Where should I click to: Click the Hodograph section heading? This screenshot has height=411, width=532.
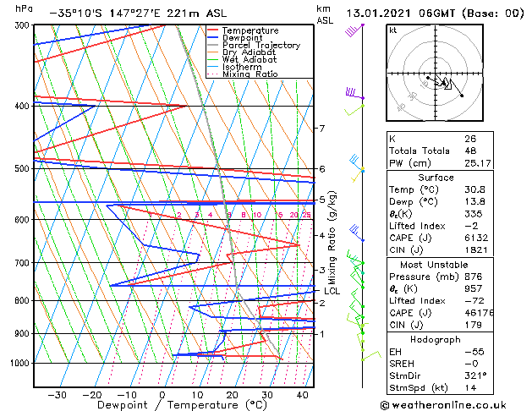tap(436, 339)
